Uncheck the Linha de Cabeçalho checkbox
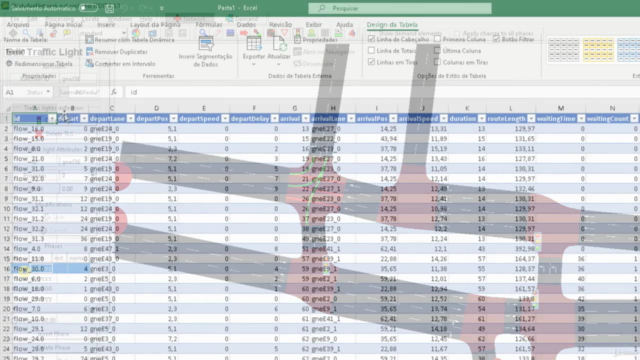This screenshot has height=360, width=640. (x=371, y=39)
